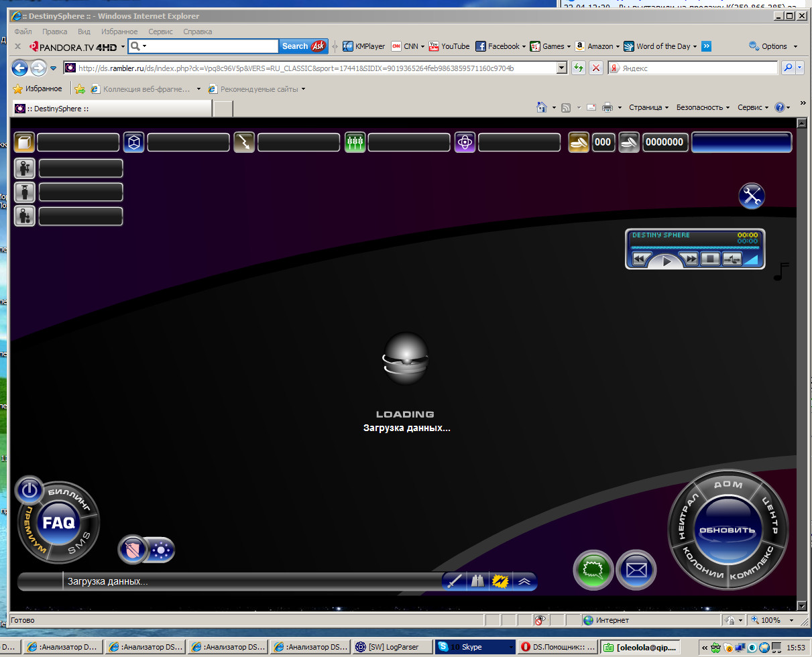Select ДОМ on navigation dial
This screenshot has width=812, height=657.
728,484
